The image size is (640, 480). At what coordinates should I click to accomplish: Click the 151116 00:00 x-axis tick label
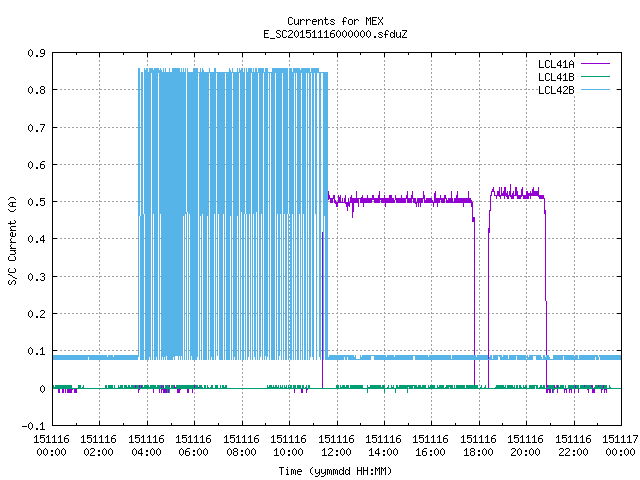tap(51, 446)
